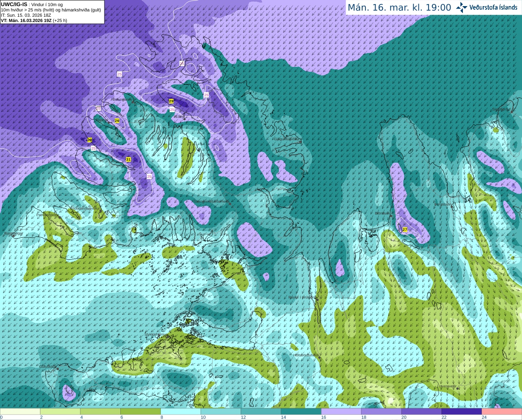
Task: Click the Bíldudalsflugvöllur place label
Action: [x=85, y=208]
